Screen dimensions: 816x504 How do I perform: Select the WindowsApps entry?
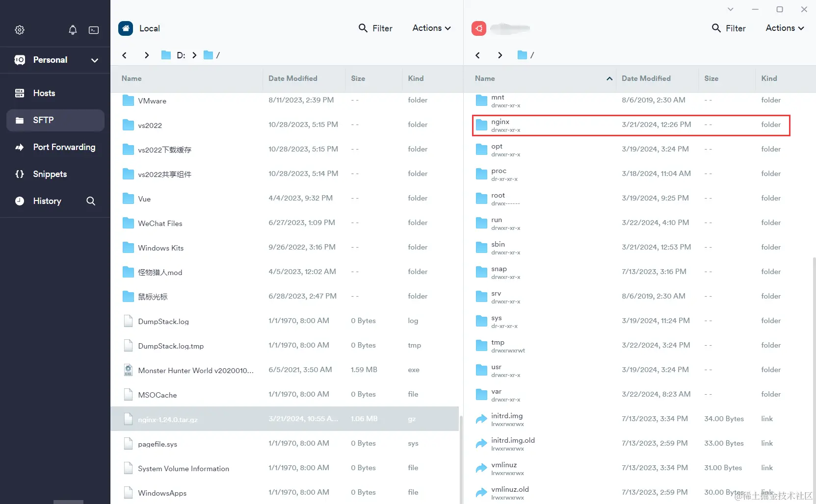285,492
